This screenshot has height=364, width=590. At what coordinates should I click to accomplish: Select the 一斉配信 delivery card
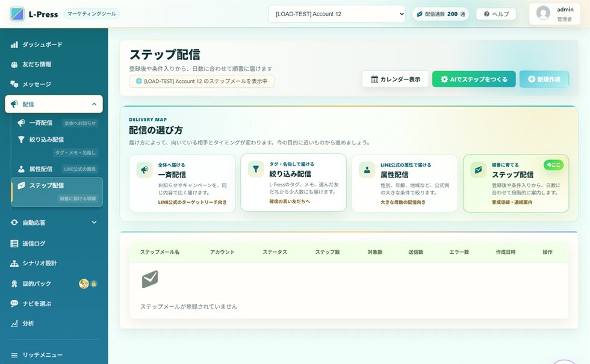click(x=182, y=183)
